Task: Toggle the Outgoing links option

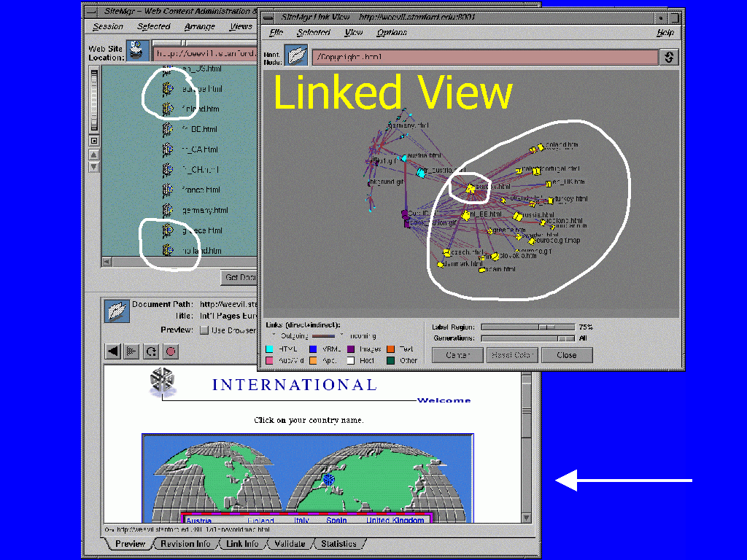Action: [x=272, y=335]
